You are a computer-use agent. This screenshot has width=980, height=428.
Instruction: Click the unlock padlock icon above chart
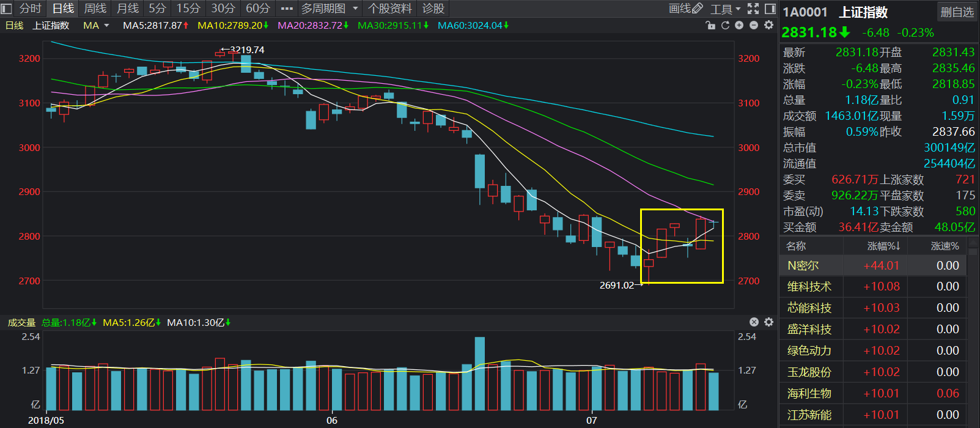(x=710, y=25)
